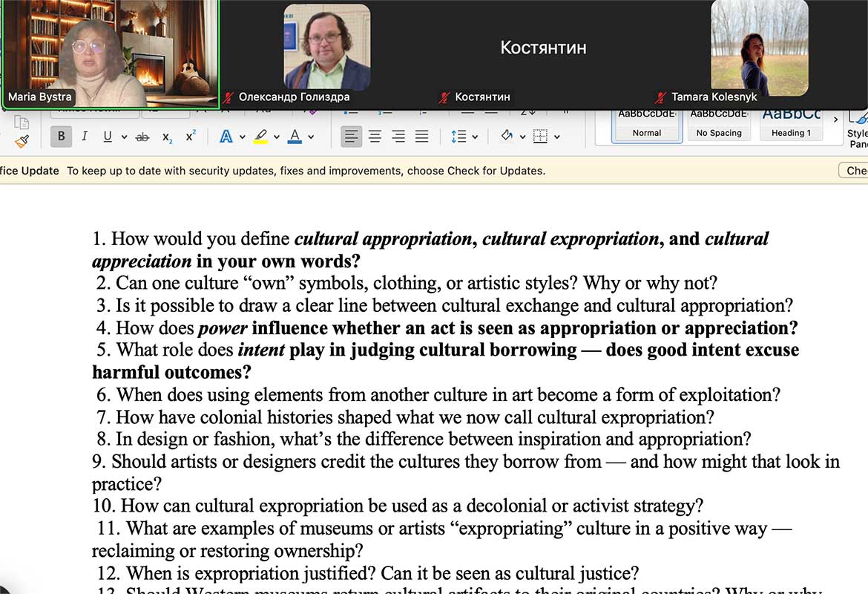Center align the text
The width and height of the screenshot is (868, 594).
pos(375,137)
